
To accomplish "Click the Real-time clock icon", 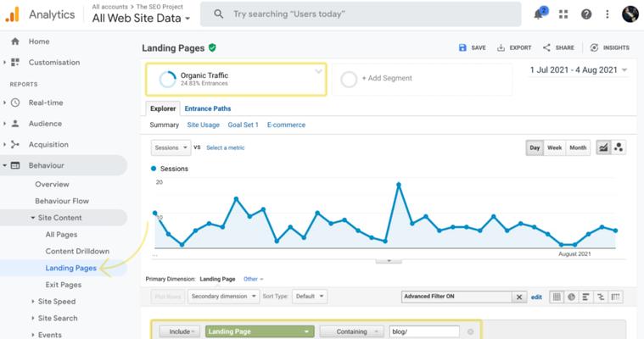I will coord(15,103).
